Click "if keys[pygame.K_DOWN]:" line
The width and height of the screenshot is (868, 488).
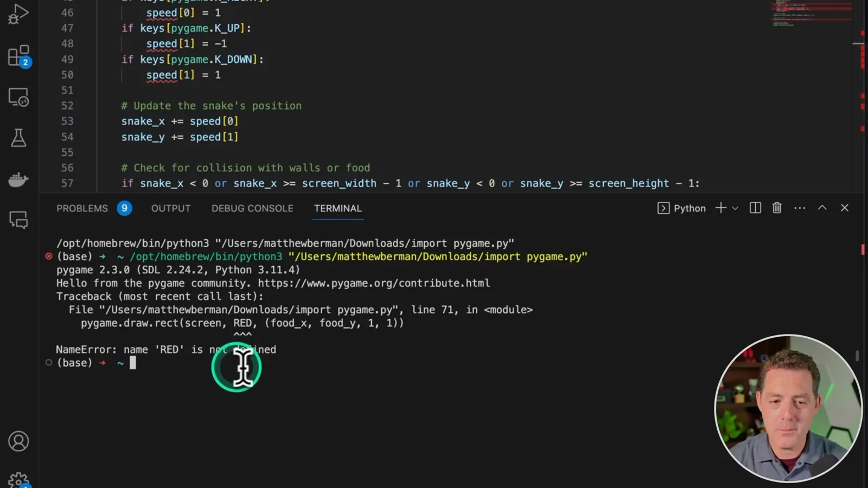point(193,60)
